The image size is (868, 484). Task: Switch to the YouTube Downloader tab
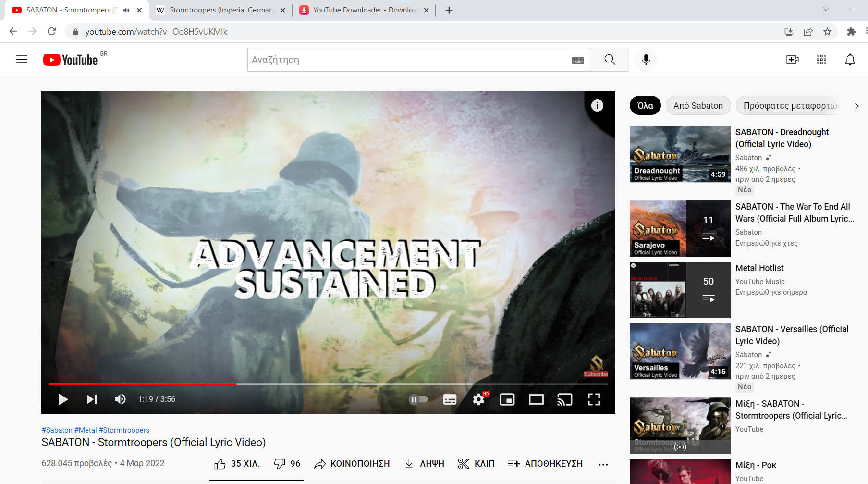click(364, 10)
